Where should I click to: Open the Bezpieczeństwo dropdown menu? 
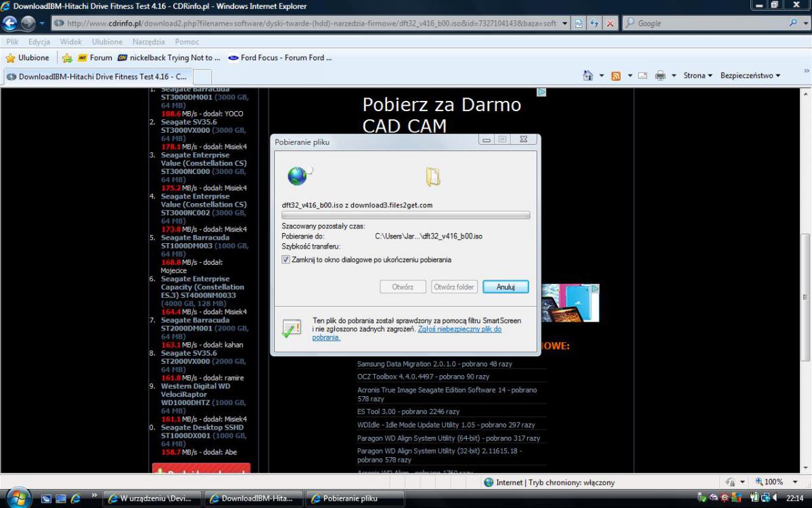pos(750,75)
